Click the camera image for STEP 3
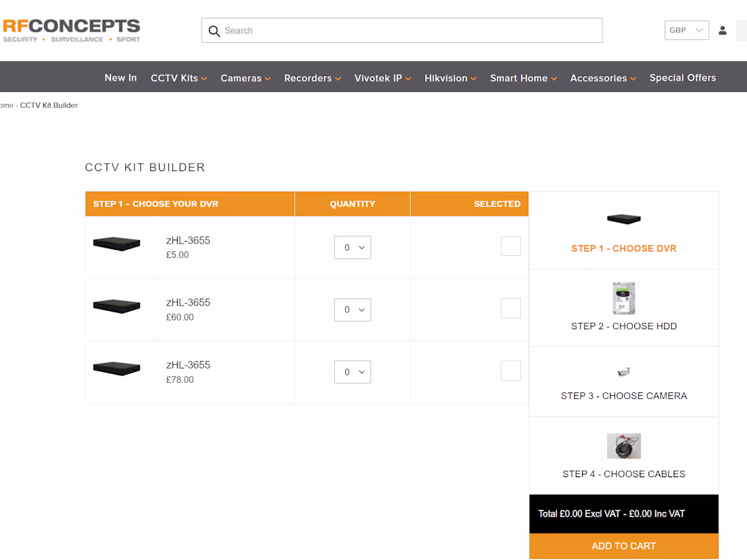This screenshot has width=747, height=560. tap(623, 371)
